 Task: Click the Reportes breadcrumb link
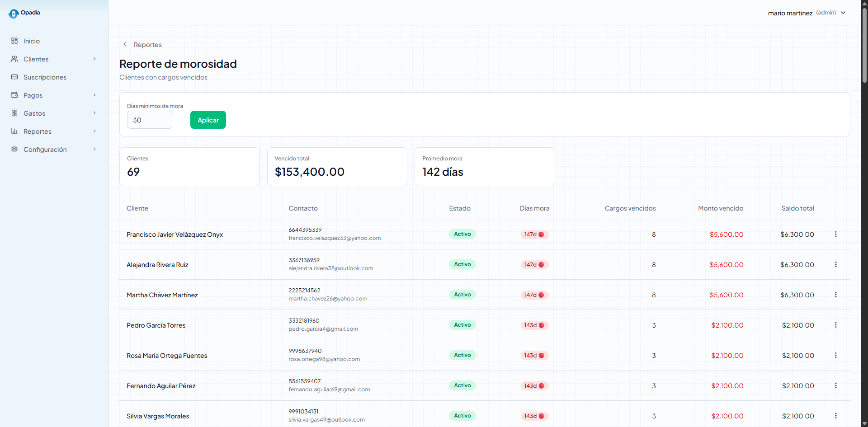click(x=148, y=45)
